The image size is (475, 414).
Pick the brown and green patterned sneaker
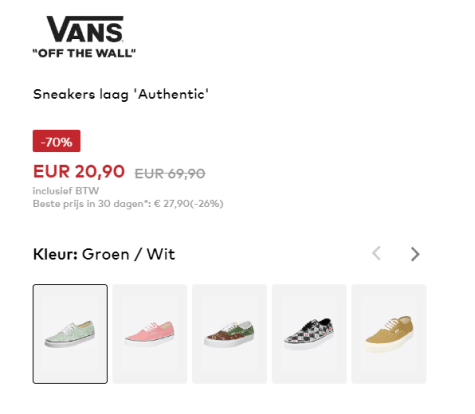[229, 334]
